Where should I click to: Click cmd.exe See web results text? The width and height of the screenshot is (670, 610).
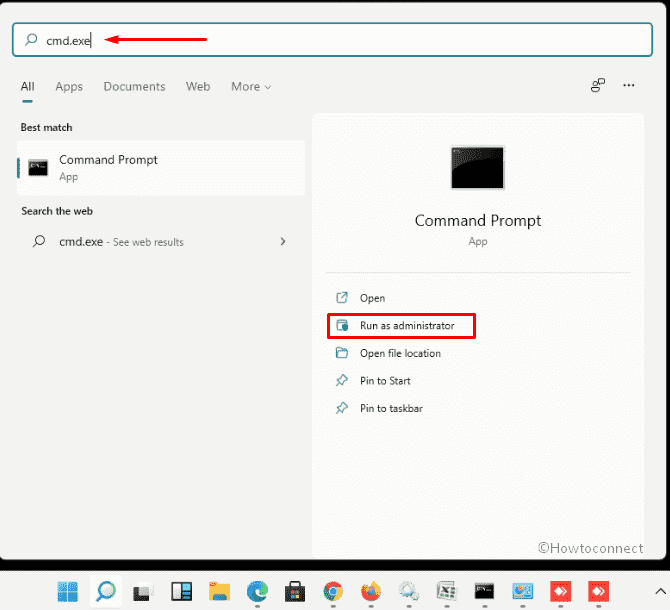121,242
